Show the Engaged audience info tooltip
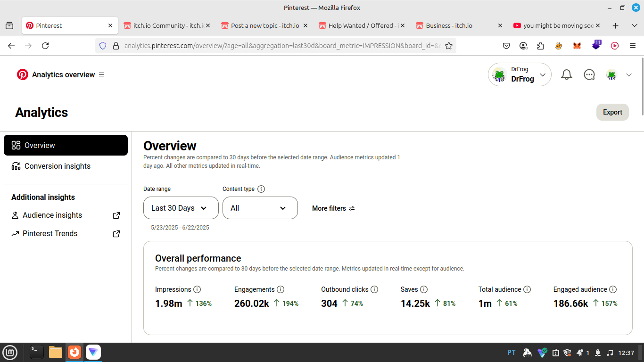The height and width of the screenshot is (362, 644). [x=613, y=289]
